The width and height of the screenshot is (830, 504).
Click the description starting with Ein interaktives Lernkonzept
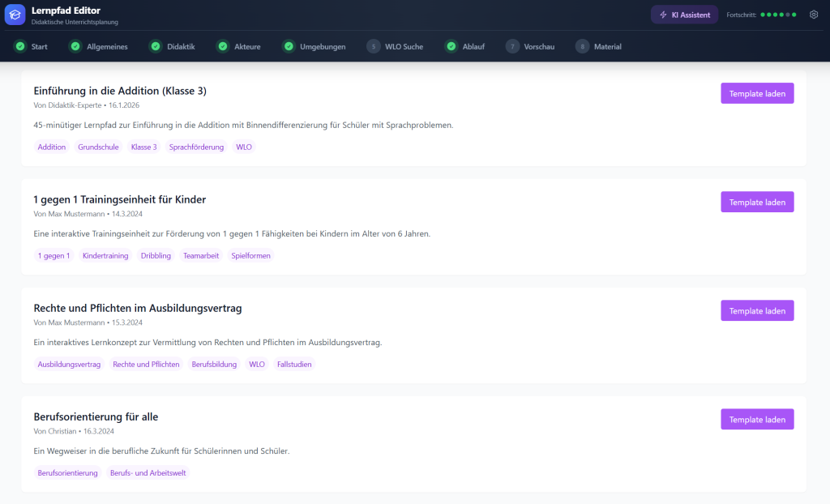click(x=207, y=342)
